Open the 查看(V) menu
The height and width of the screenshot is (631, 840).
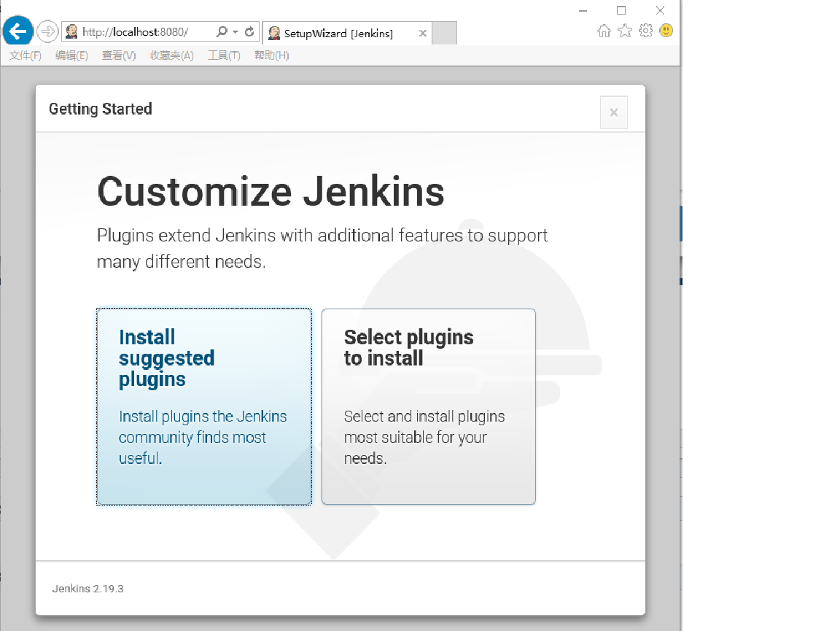click(x=119, y=55)
